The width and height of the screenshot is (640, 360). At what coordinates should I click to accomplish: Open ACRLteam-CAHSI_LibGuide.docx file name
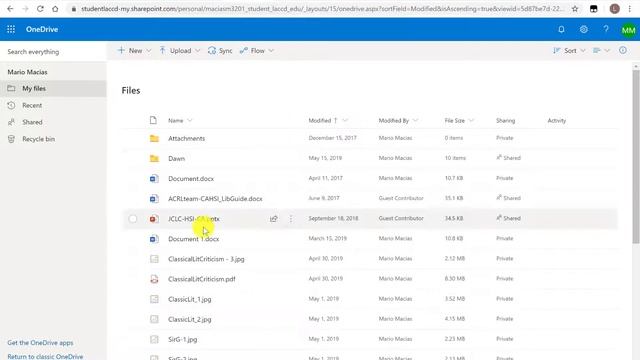click(x=216, y=199)
